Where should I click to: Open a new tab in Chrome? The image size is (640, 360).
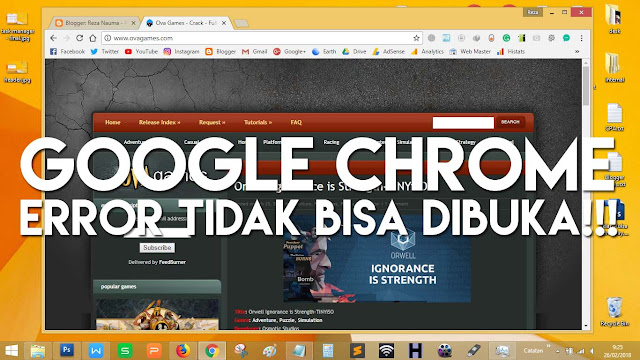click(x=241, y=23)
